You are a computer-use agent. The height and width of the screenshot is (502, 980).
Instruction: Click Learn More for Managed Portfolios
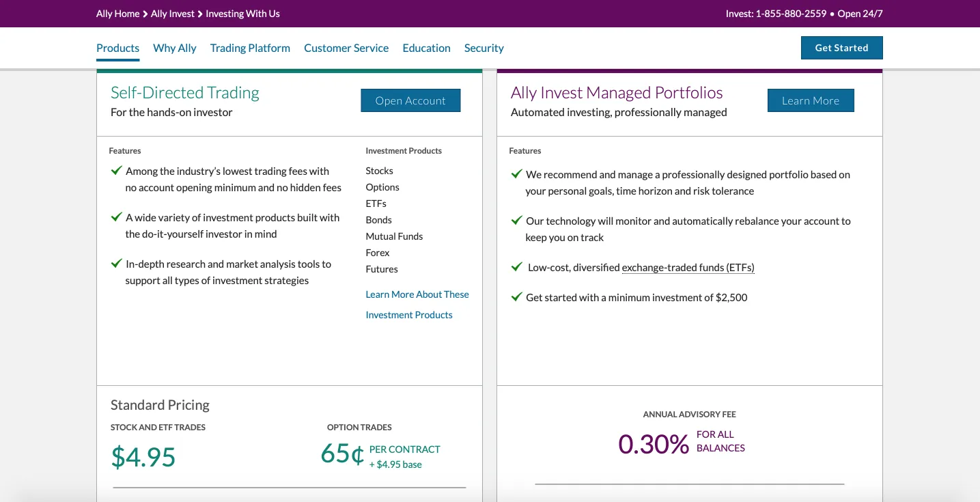click(811, 100)
